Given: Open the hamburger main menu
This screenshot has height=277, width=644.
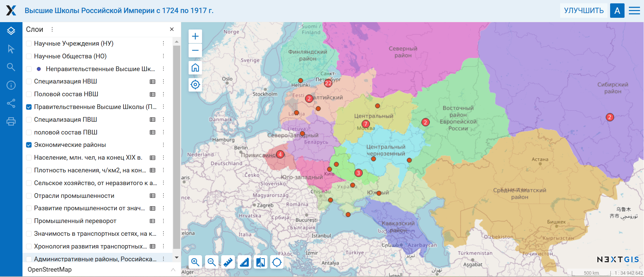Looking at the screenshot, I should tap(634, 11).
